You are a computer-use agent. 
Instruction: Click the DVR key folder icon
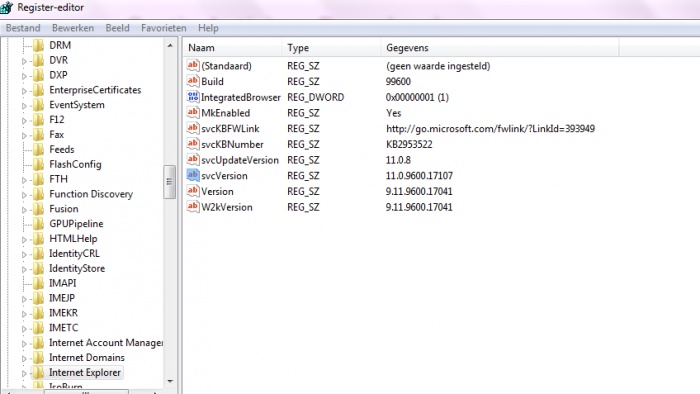39,60
